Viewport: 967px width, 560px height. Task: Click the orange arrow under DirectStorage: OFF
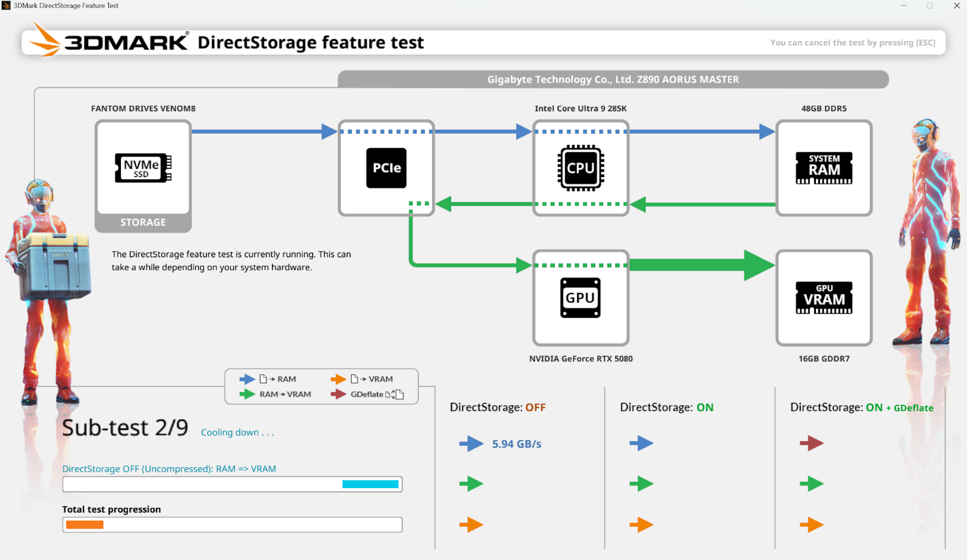coord(471,524)
